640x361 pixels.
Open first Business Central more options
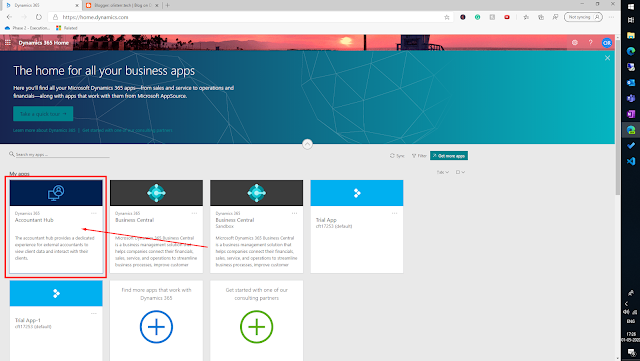coord(194,213)
